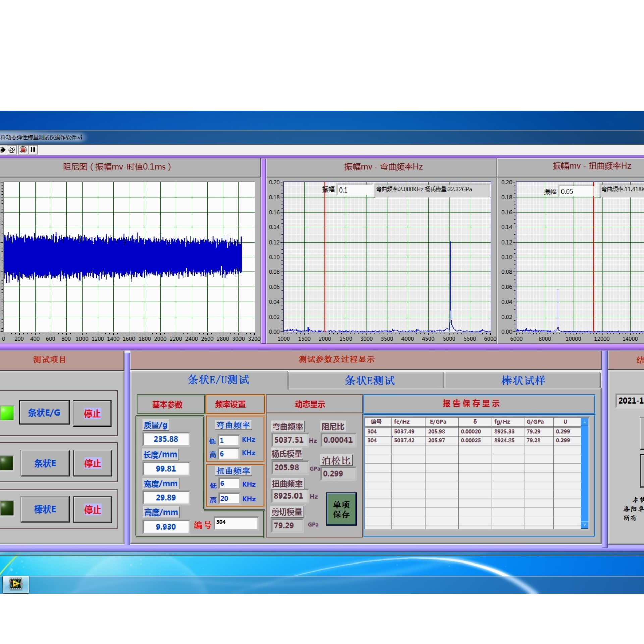644x644 pixels.
Task: Select table cell 5037.49
Action: tap(409, 431)
